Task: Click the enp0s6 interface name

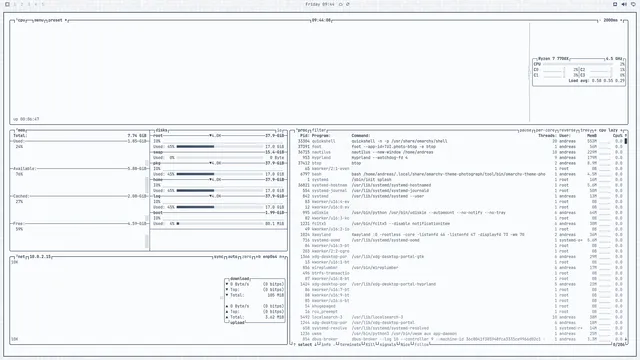Action: point(270,257)
